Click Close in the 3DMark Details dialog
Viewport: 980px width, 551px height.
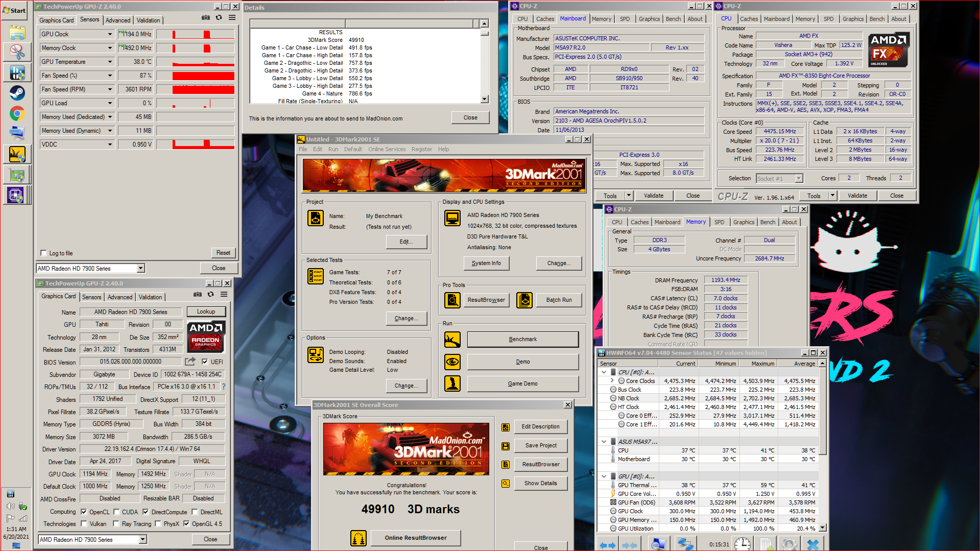470,118
